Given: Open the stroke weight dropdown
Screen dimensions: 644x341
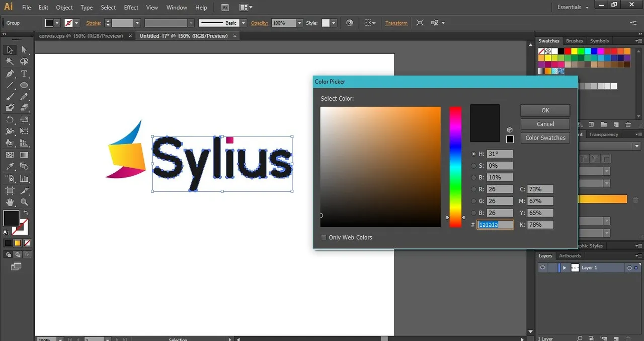Looking at the screenshot, I should point(137,23).
